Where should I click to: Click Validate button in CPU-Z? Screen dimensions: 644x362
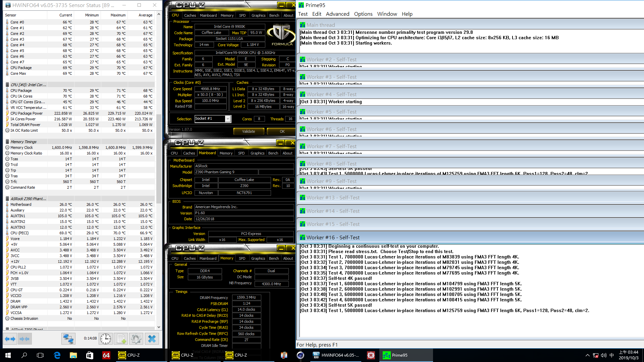click(x=249, y=131)
